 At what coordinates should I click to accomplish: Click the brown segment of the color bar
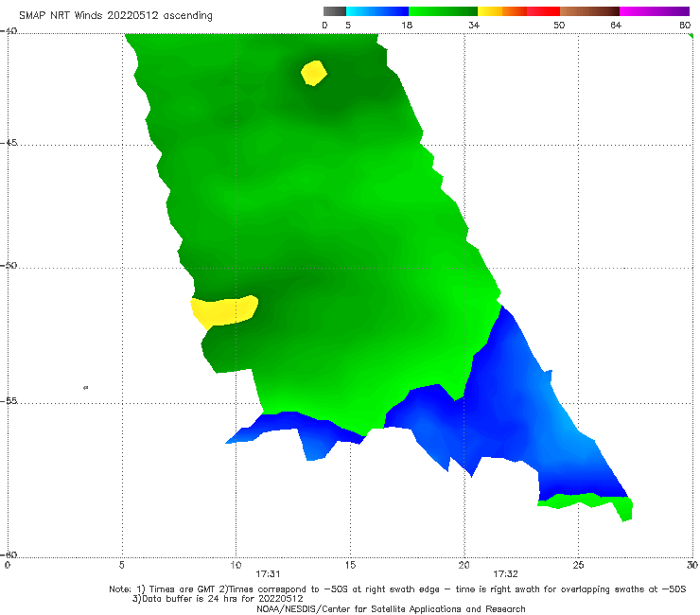point(589,11)
